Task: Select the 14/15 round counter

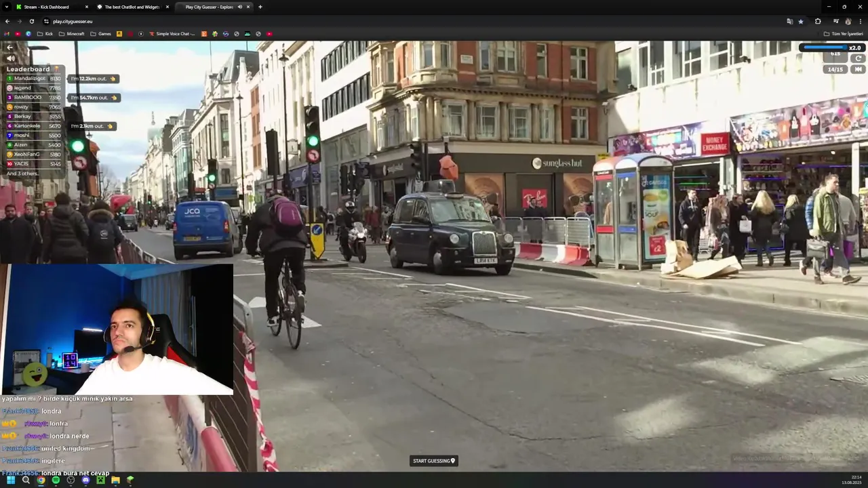Action: click(835, 69)
